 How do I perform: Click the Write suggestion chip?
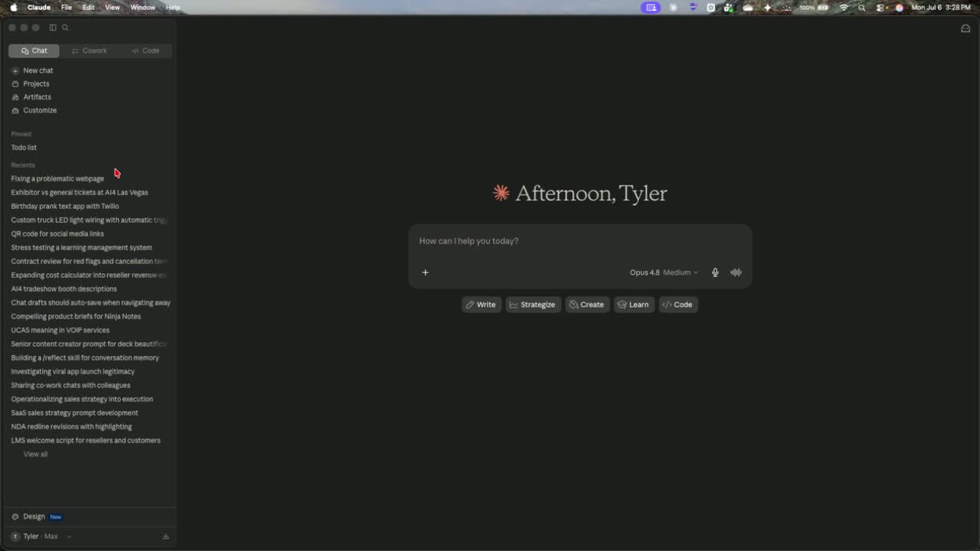(481, 305)
